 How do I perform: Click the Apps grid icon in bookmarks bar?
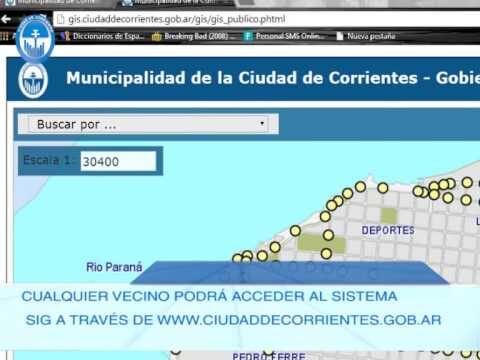(x=4, y=36)
